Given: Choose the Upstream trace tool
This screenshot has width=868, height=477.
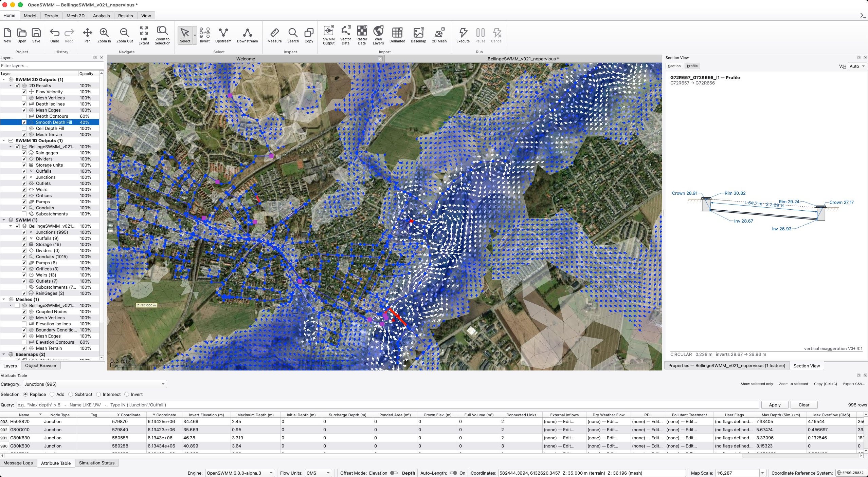Looking at the screenshot, I should pyautogui.click(x=223, y=35).
